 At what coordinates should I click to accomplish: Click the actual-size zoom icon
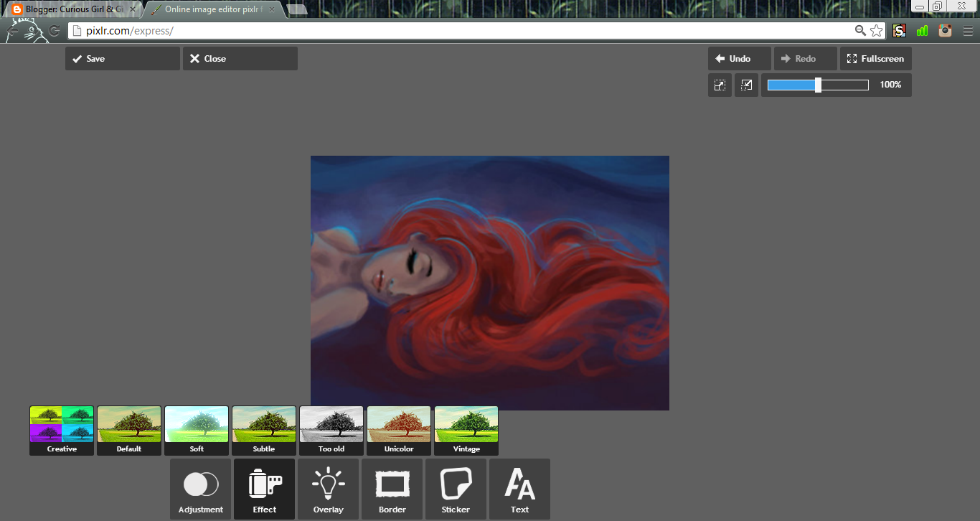[746, 85]
